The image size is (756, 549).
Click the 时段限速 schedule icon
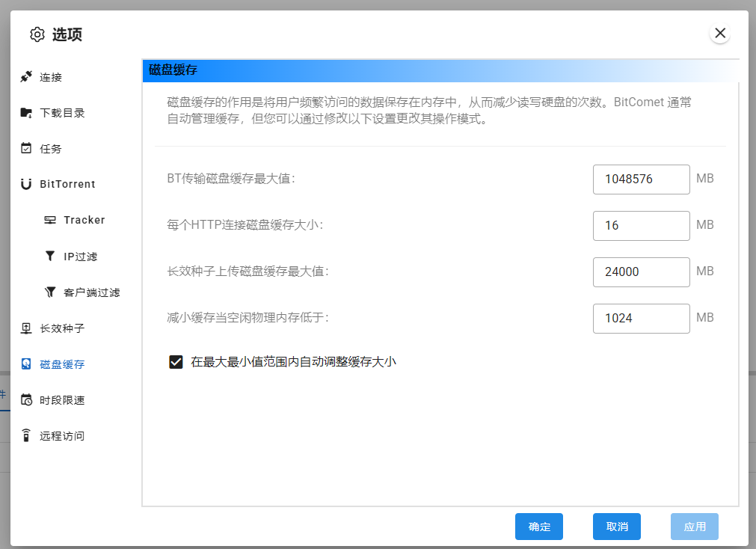point(26,400)
